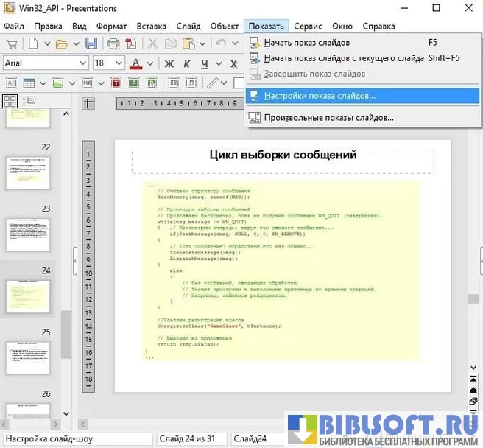
Task: Click the Save floppy disk icon
Action: [x=91, y=43]
